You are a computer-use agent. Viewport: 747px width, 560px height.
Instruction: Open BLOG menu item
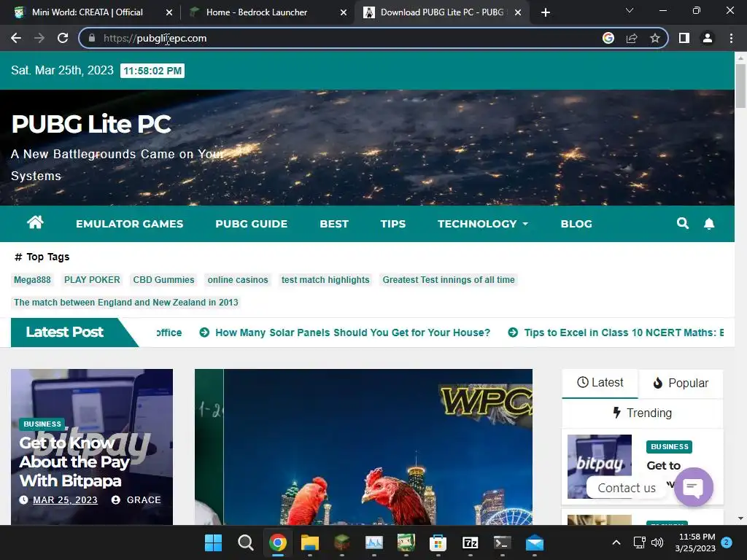[x=576, y=224]
